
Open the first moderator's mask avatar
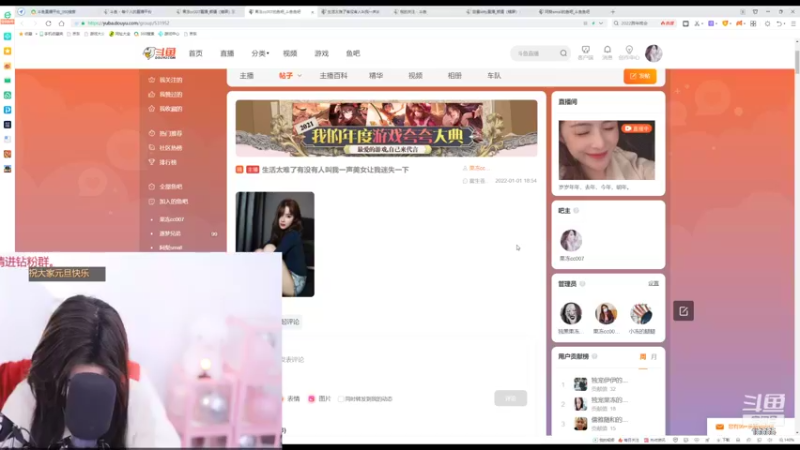pos(571,313)
